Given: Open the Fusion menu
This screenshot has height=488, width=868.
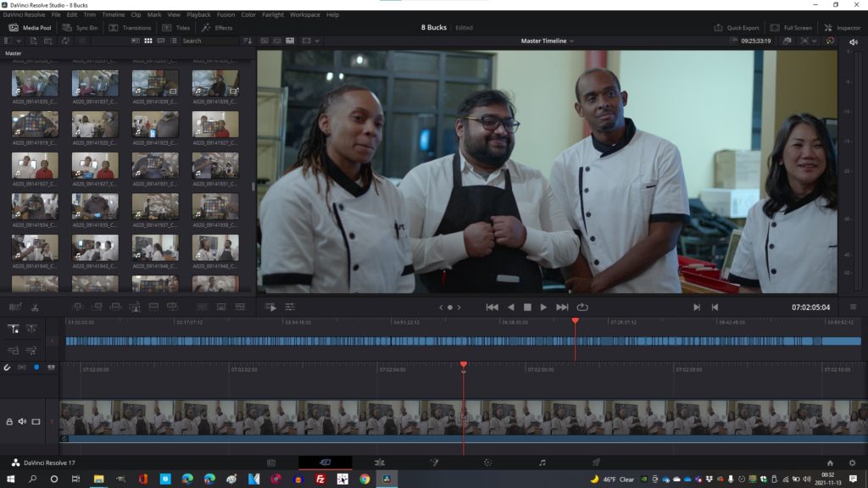Looking at the screenshot, I should pyautogui.click(x=225, y=14).
